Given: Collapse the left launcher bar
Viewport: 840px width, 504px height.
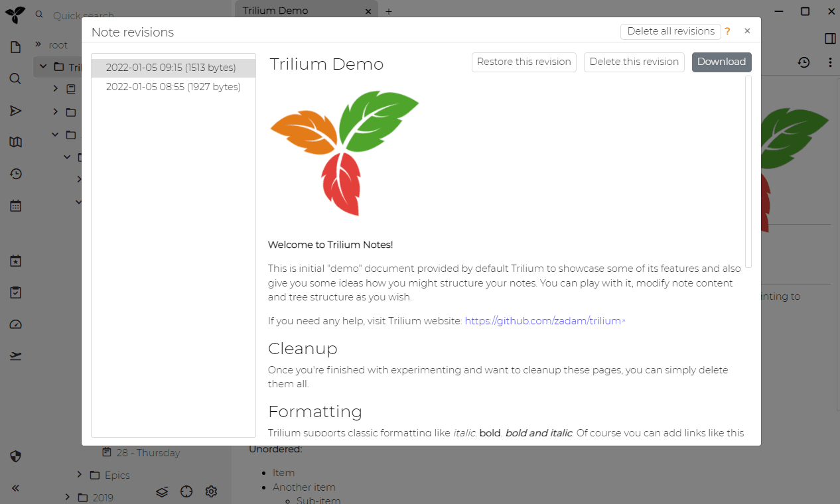Looking at the screenshot, I should tap(15, 487).
